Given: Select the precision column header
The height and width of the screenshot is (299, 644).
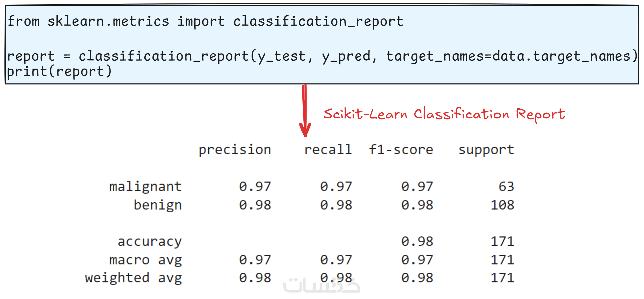Looking at the screenshot, I should pyautogui.click(x=235, y=150).
